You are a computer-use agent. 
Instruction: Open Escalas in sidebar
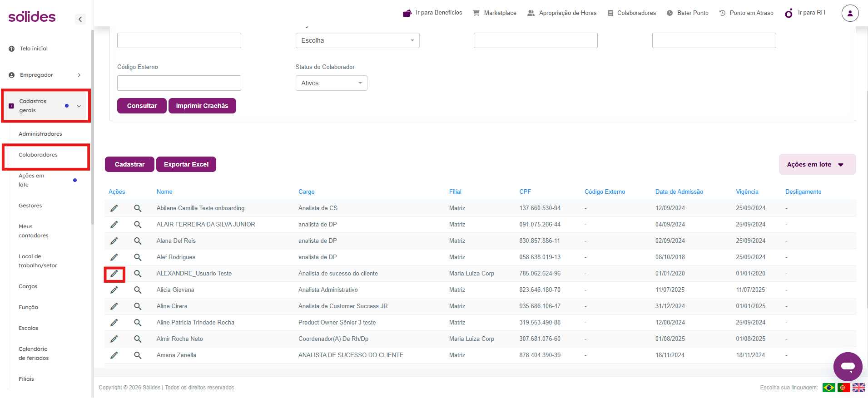tap(29, 328)
